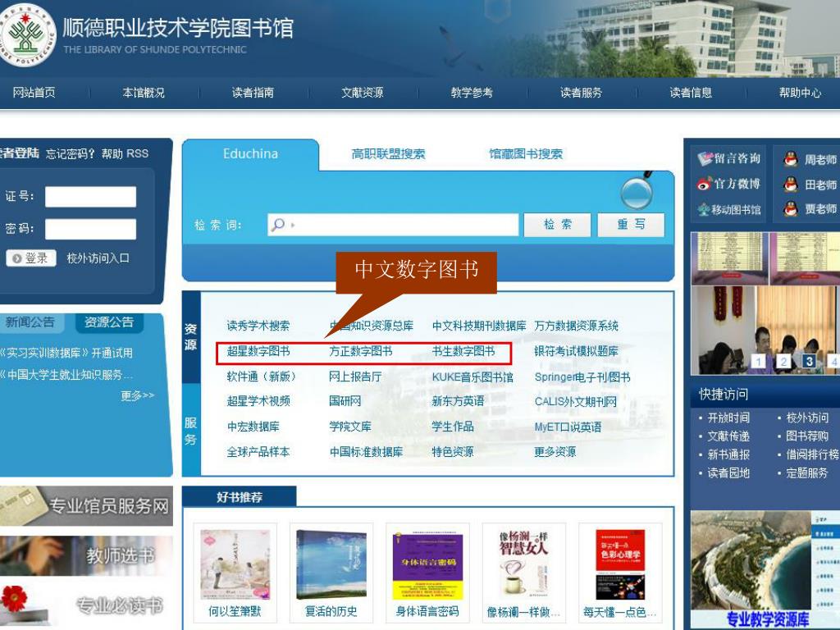The image size is (840, 630).
Task: Click 更多>> under announcements
Action: click(x=138, y=395)
